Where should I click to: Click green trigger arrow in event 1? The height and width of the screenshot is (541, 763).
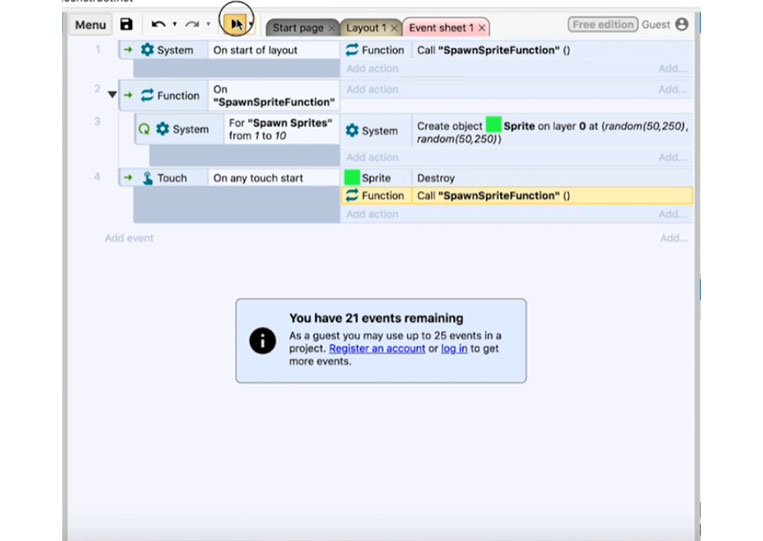click(128, 50)
